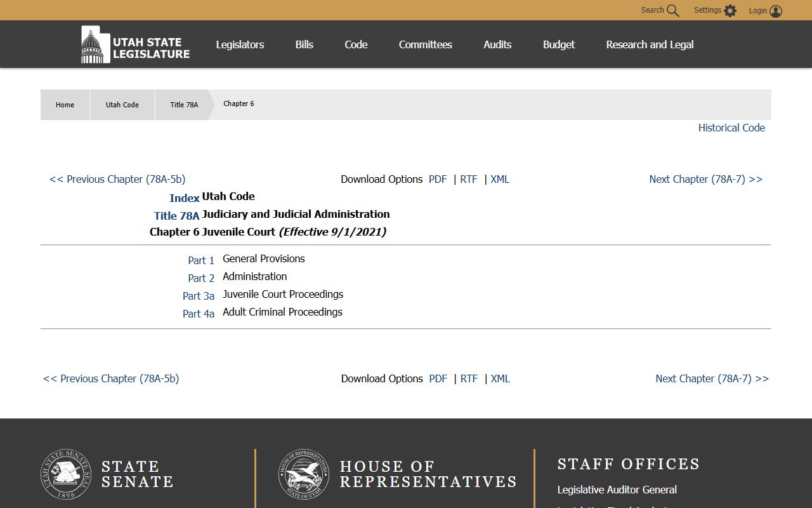Click the Chapter 6 breadcrumb text

pos(239,104)
